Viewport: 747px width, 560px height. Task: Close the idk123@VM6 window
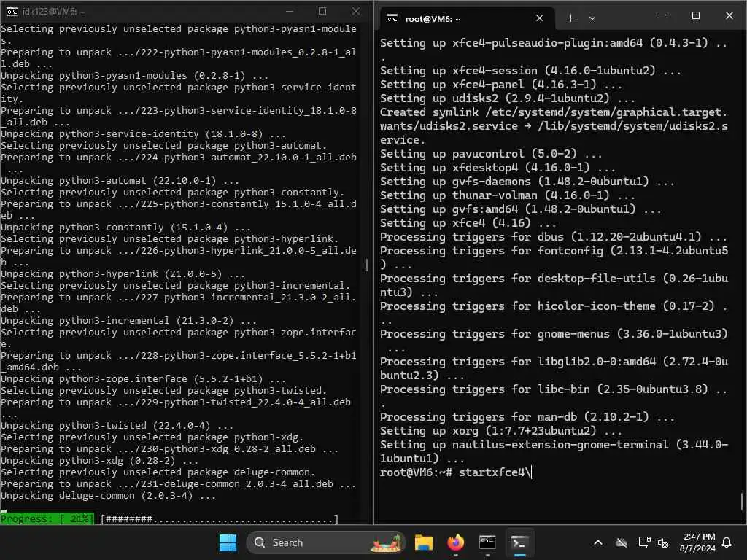(356, 11)
